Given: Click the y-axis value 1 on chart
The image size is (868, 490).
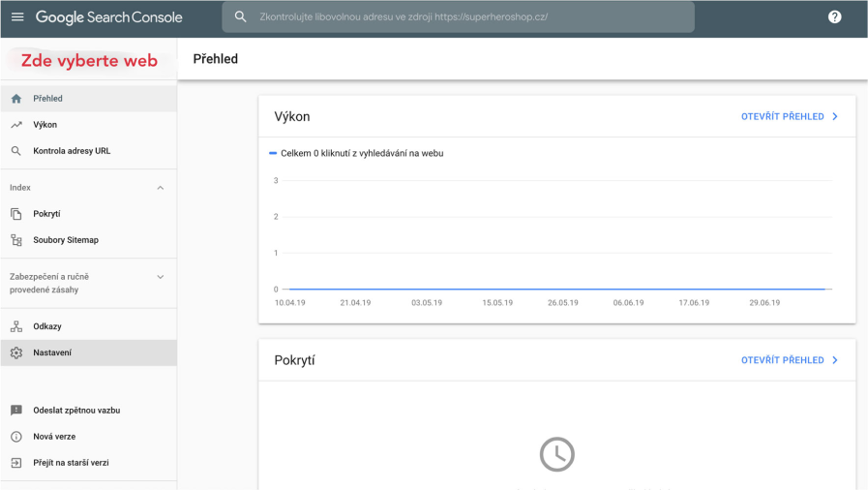Looking at the screenshot, I should point(276,253).
